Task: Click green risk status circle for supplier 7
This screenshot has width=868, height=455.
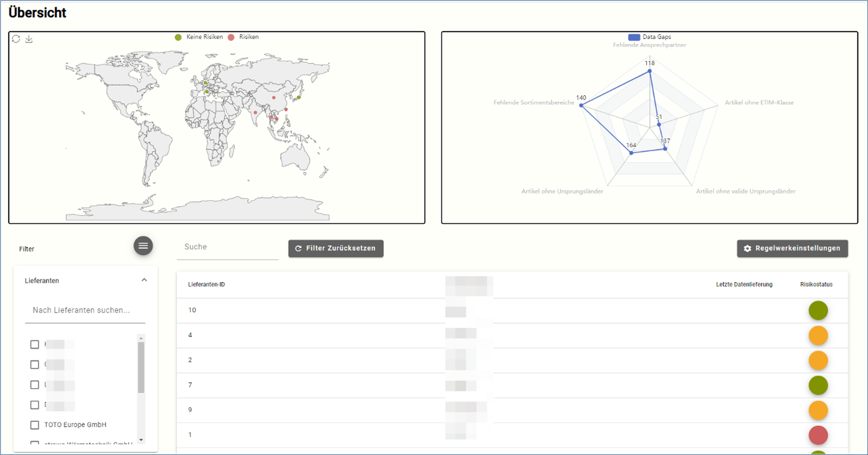Action: pyautogui.click(x=818, y=385)
